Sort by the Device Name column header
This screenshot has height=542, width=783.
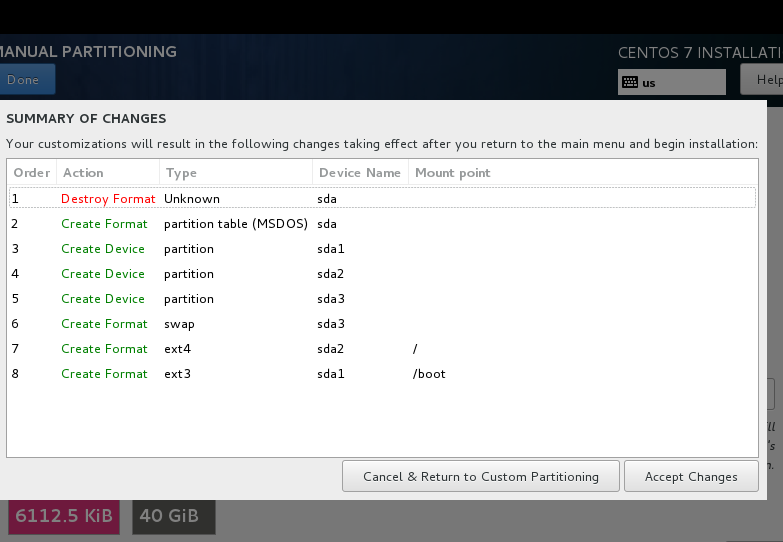click(360, 173)
